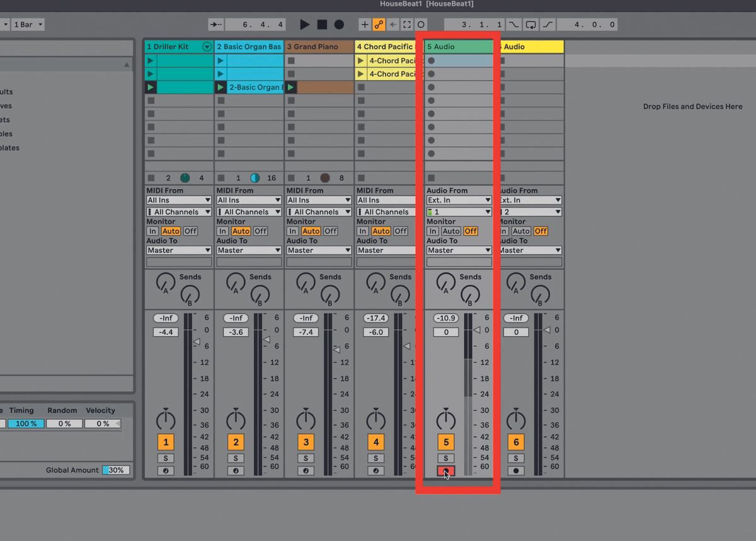Start playback with the Play button

pyautogui.click(x=305, y=25)
